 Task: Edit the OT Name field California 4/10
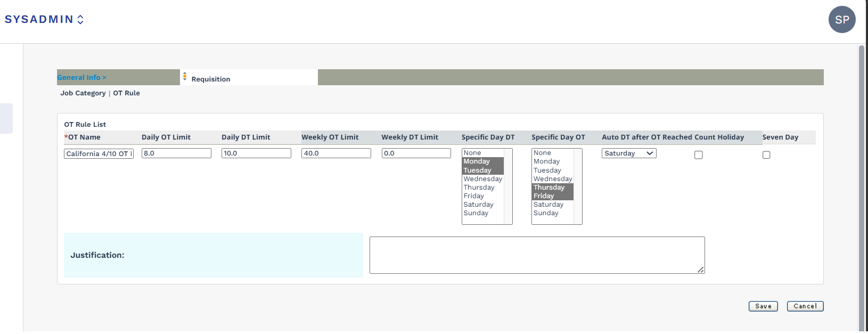[99, 153]
